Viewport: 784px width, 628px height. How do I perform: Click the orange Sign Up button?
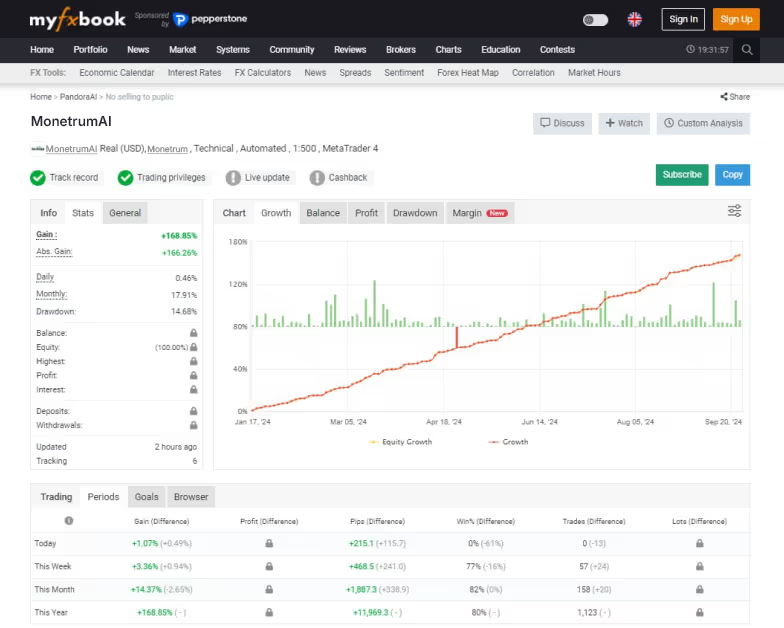click(x=736, y=19)
